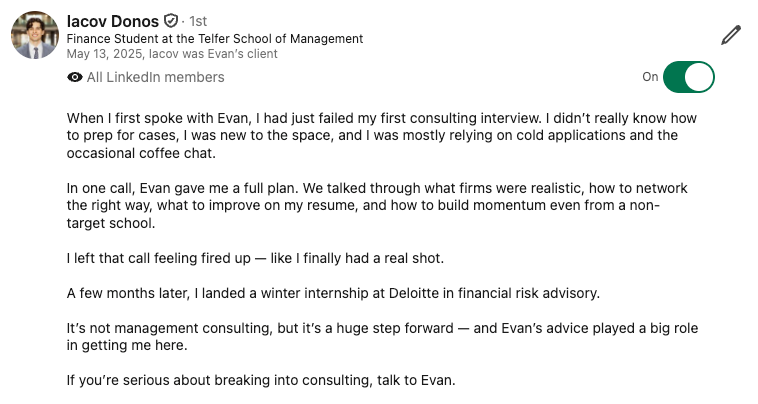Click the "On" label beside the switch
Image resolution: width=758 pixels, height=404 pixels.
point(650,77)
